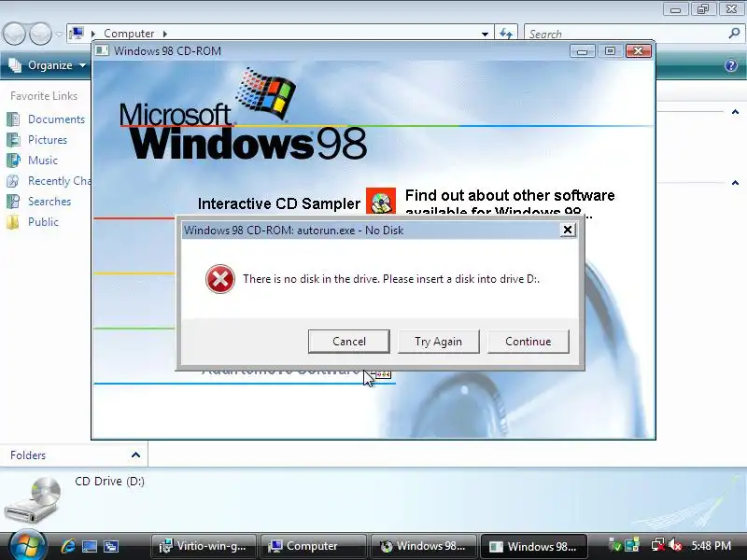Image resolution: width=747 pixels, height=560 pixels.
Task: Close the Windows 98 CD-ROM window
Action: pos(639,51)
